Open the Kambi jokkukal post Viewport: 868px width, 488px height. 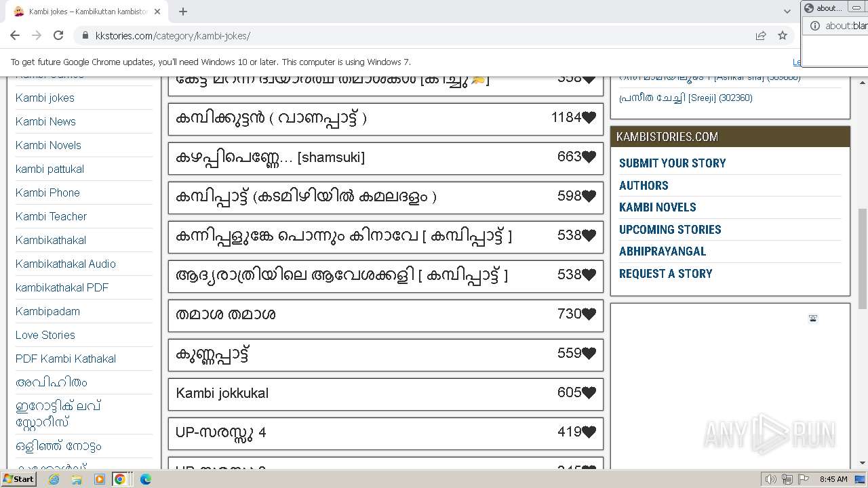tap(222, 393)
